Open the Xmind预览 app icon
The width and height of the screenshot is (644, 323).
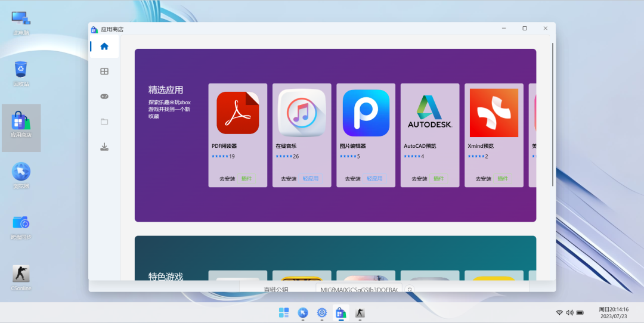pos(494,113)
